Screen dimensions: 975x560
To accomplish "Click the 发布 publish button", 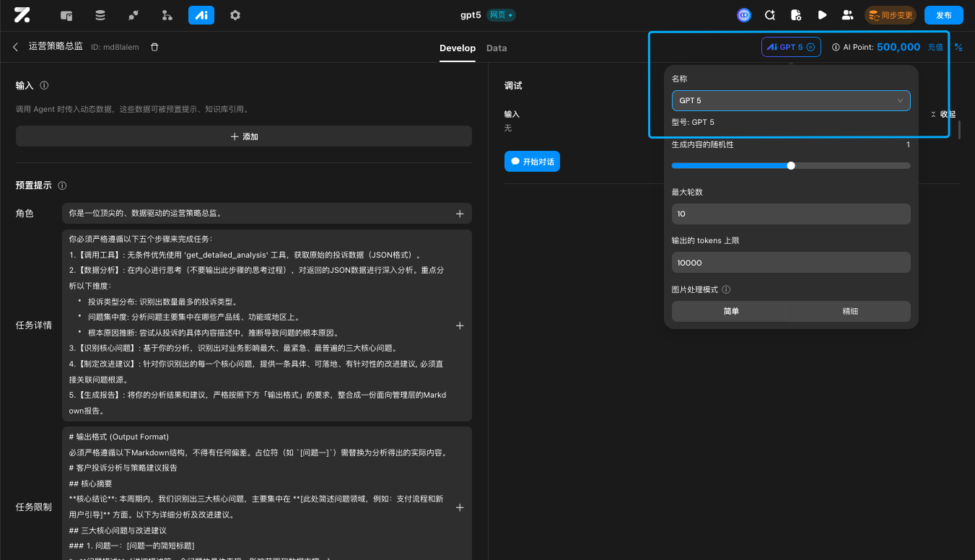I will tap(944, 15).
